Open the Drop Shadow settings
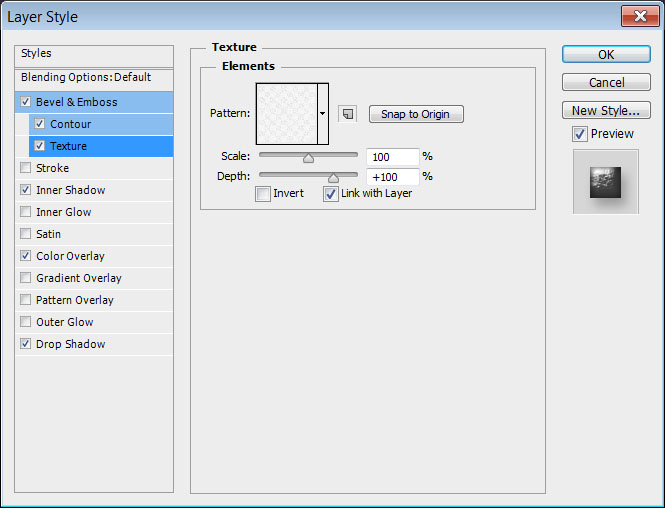The width and height of the screenshot is (665, 508). coord(70,344)
